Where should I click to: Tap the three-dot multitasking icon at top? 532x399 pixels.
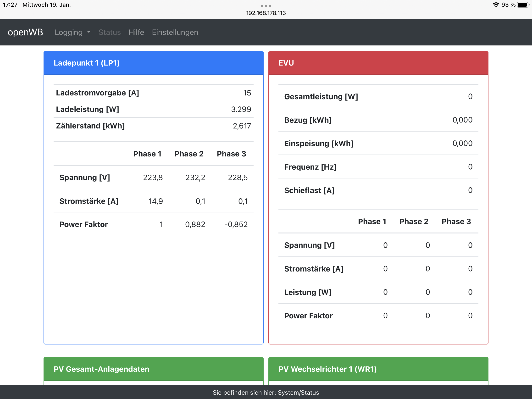point(266,6)
